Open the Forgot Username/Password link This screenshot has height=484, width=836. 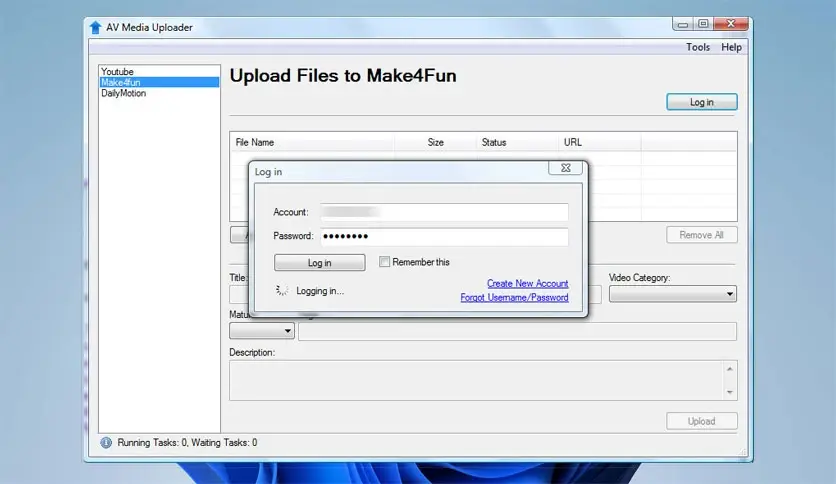[x=515, y=297]
